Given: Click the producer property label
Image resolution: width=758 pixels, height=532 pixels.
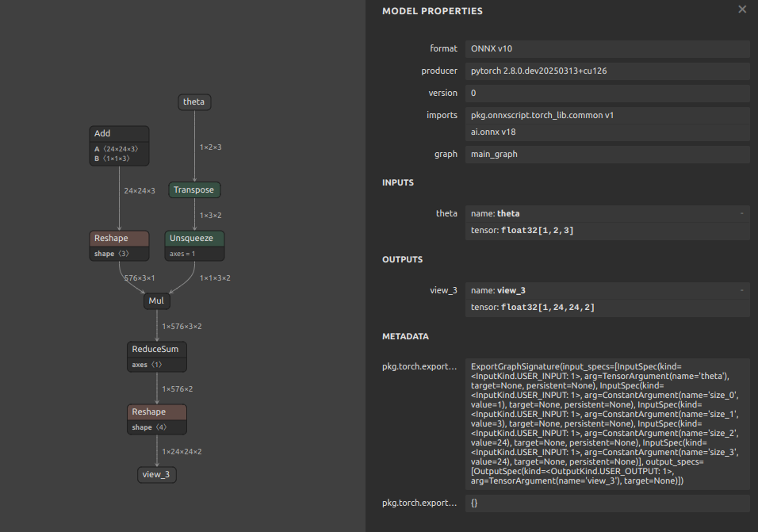Looking at the screenshot, I should [439, 71].
